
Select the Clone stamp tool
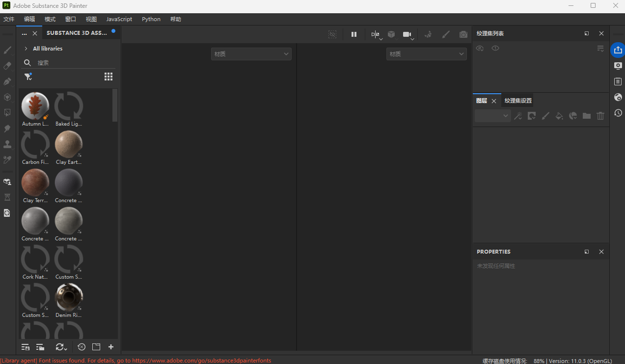(x=7, y=144)
